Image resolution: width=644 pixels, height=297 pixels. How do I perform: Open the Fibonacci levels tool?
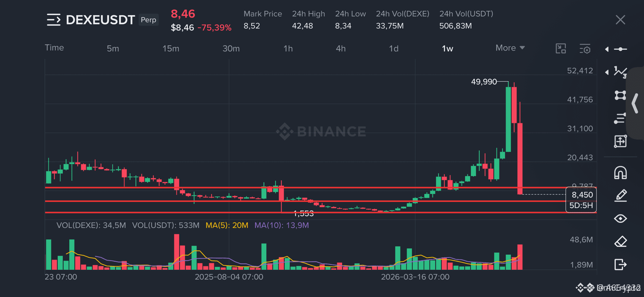[x=620, y=118]
